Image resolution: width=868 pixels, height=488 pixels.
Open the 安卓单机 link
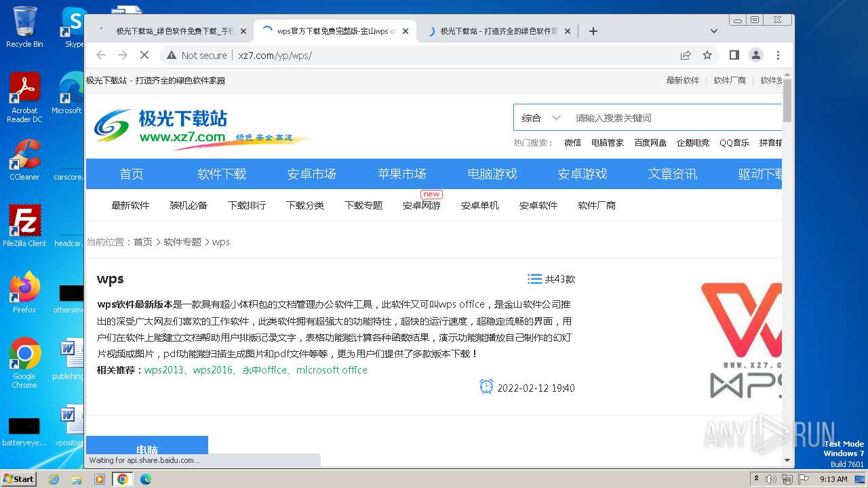point(480,205)
